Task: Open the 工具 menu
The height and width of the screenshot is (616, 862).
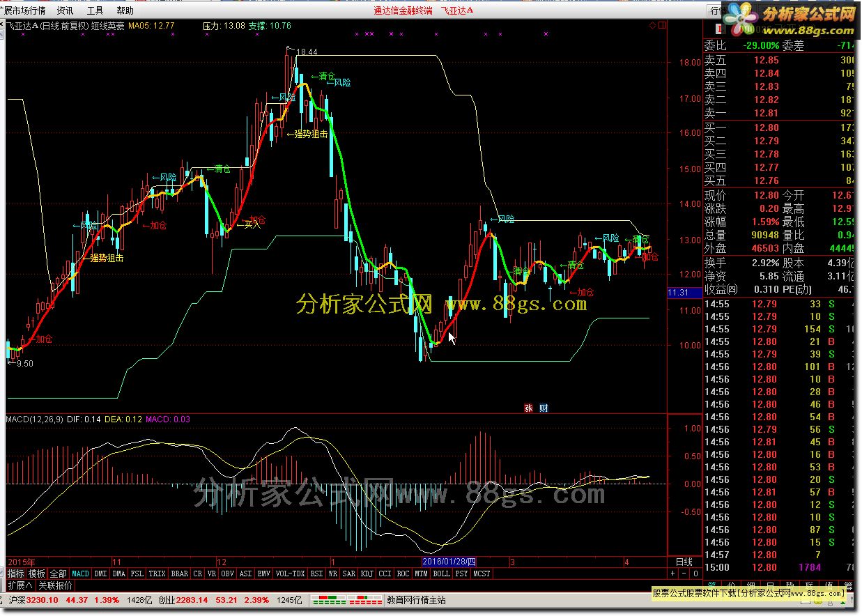Action: [95, 10]
